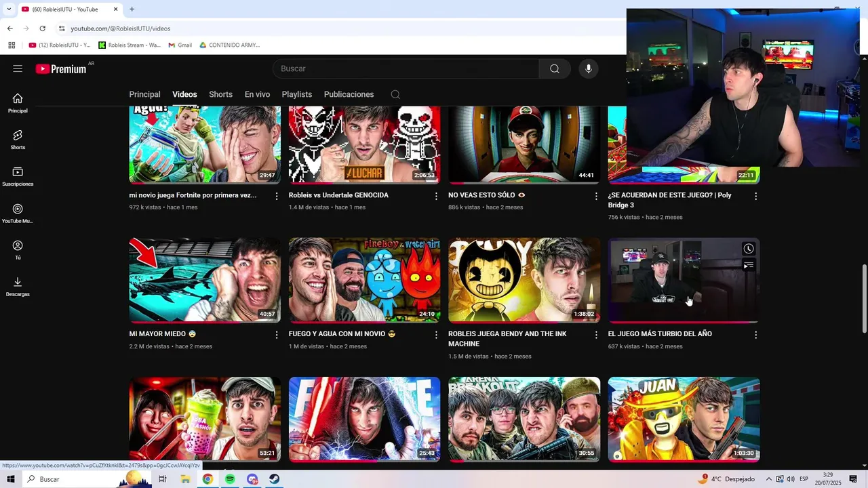Click the search magnifier button
868x488 pixels.
click(555, 68)
